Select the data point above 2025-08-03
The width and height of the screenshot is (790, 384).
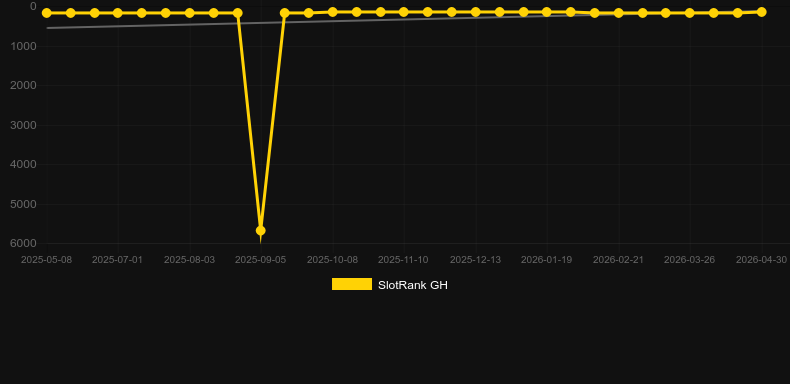click(x=189, y=13)
